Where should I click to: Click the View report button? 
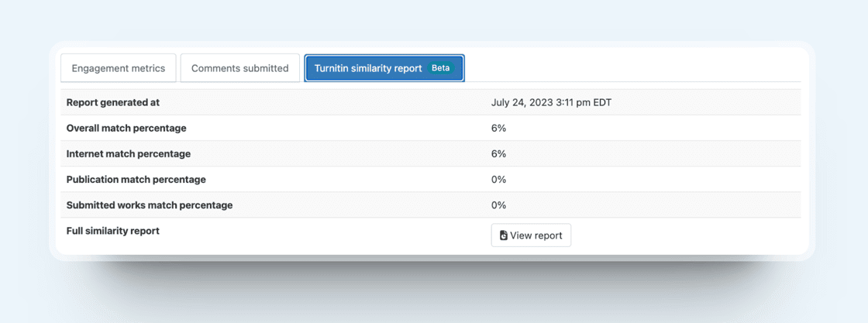point(531,235)
